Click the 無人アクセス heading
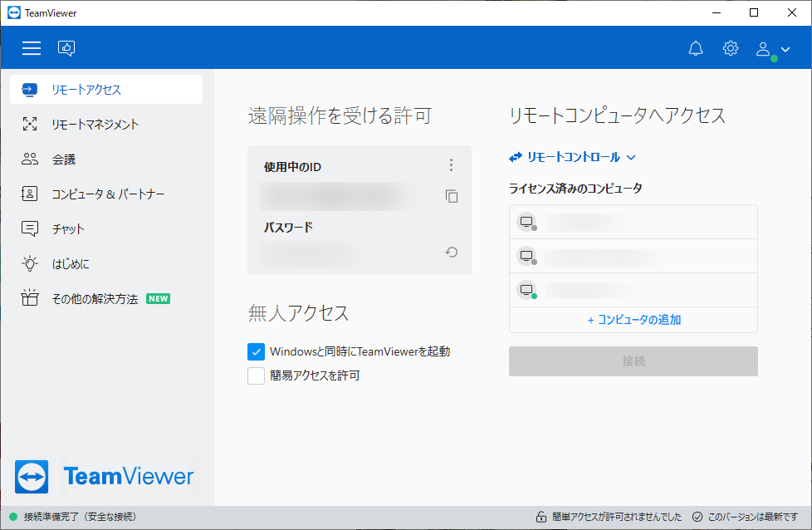The image size is (812, 530). pyautogui.click(x=298, y=313)
